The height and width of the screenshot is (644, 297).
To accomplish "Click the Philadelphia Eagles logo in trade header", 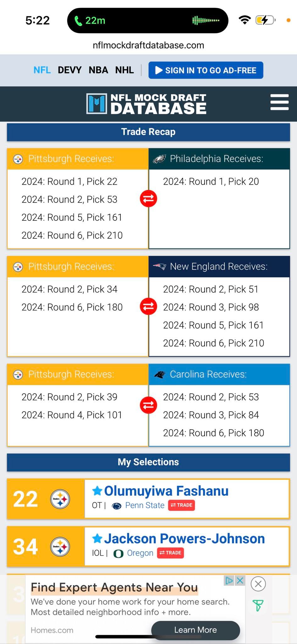I will click(x=159, y=159).
